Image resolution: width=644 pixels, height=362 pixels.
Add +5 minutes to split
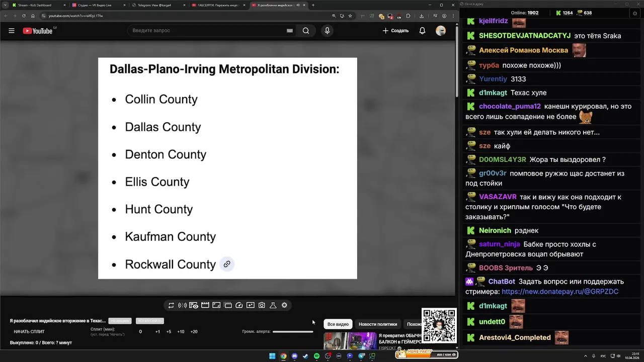coord(169,332)
